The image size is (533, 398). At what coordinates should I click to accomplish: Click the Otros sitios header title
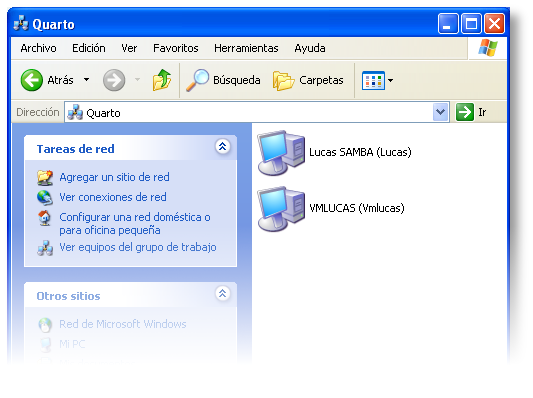[68, 296]
